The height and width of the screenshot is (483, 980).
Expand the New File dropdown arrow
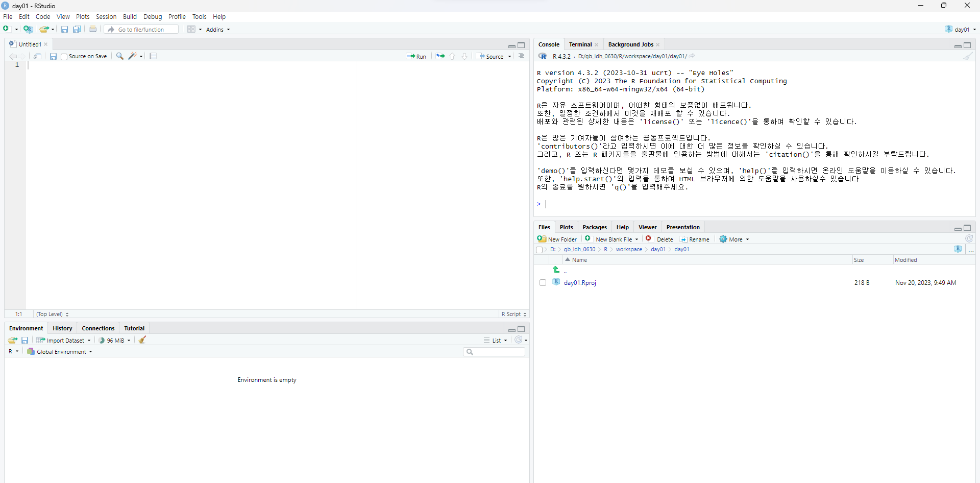16,30
